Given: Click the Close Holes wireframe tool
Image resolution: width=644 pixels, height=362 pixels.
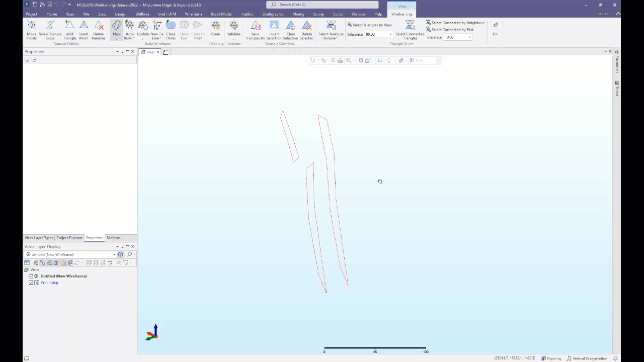Looking at the screenshot, I should click(x=171, y=30).
